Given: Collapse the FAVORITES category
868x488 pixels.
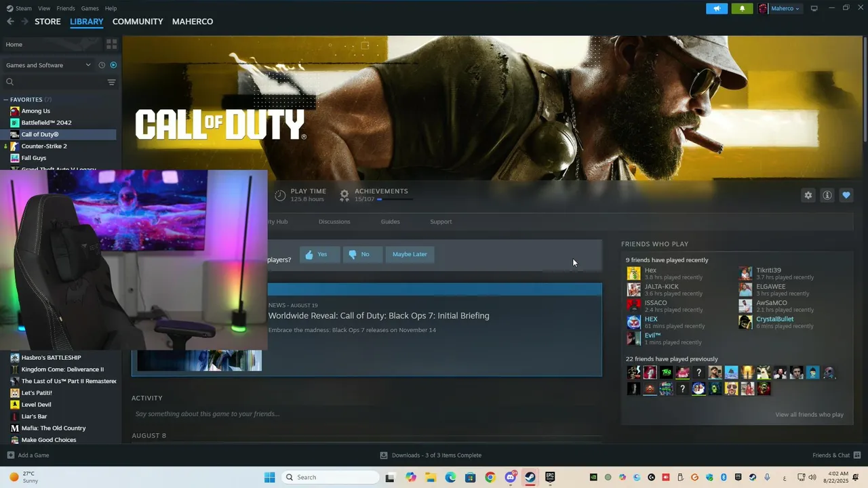Looking at the screenshot, I should pyautogui.click(x=6, y=100).
